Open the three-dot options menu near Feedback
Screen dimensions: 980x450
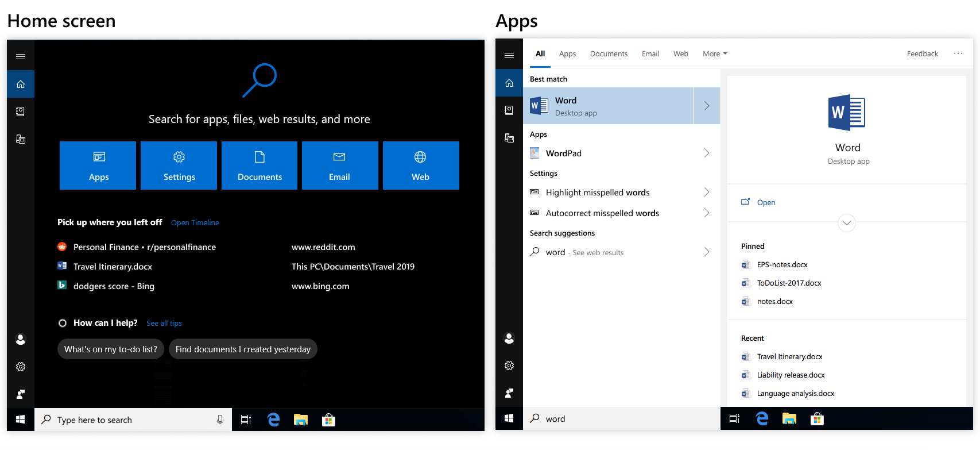pyautogui.click(x=958, y=53)
